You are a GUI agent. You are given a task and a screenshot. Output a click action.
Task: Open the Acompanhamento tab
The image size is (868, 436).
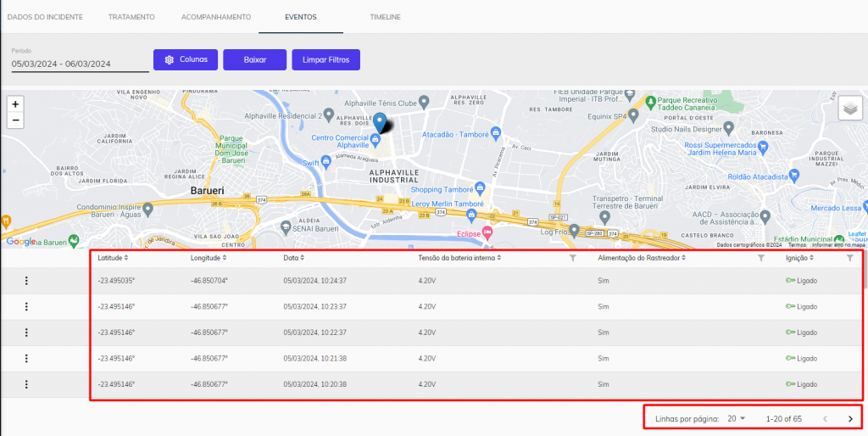[x=216, y=17]
